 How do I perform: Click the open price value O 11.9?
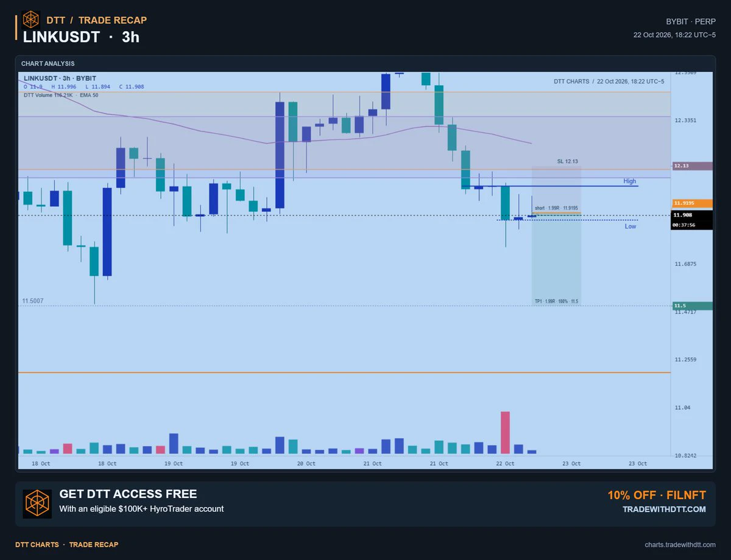tap(33, 86)
